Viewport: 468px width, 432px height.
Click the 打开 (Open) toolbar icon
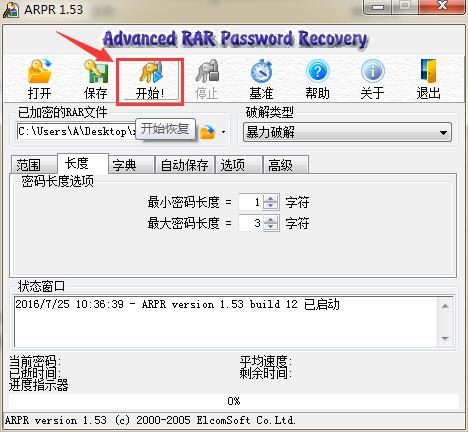tap(39, 79)
